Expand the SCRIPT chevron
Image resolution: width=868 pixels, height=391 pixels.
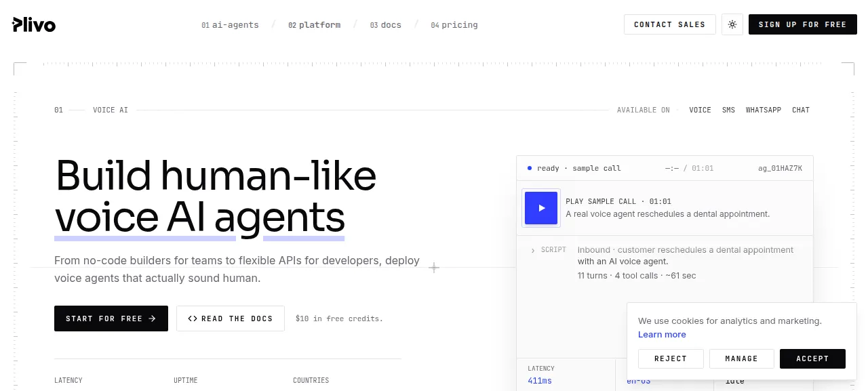(533, 251)
